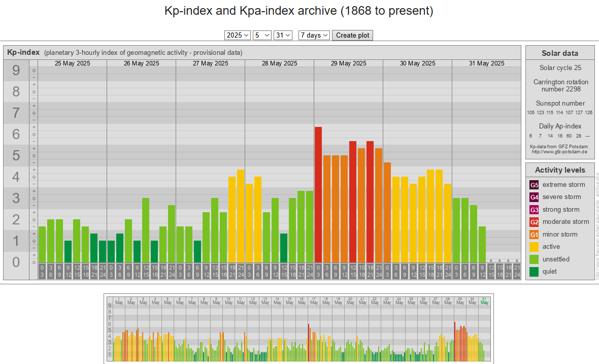Open the '7 days' range dropdown
Screen dimensions: 599x364
(314, 35)
